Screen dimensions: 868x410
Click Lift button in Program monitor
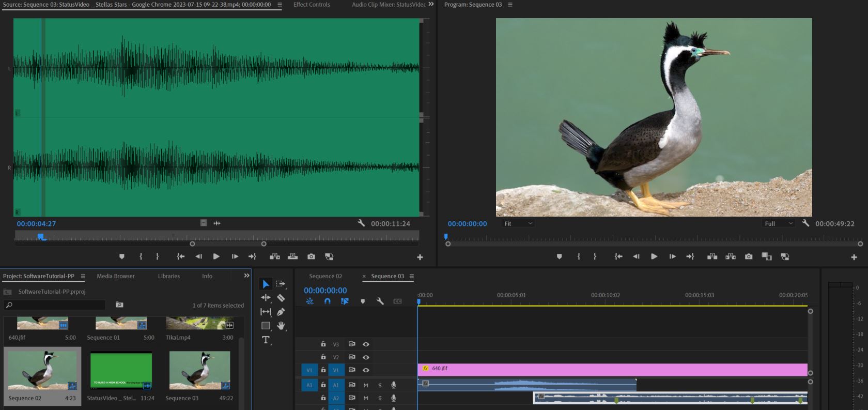(712, 256)
